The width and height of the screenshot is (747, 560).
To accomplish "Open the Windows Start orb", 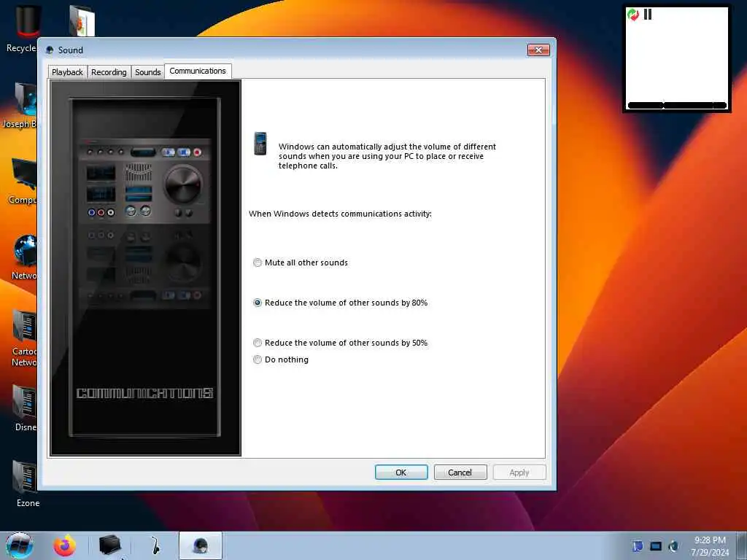I will tap(20, 545).
